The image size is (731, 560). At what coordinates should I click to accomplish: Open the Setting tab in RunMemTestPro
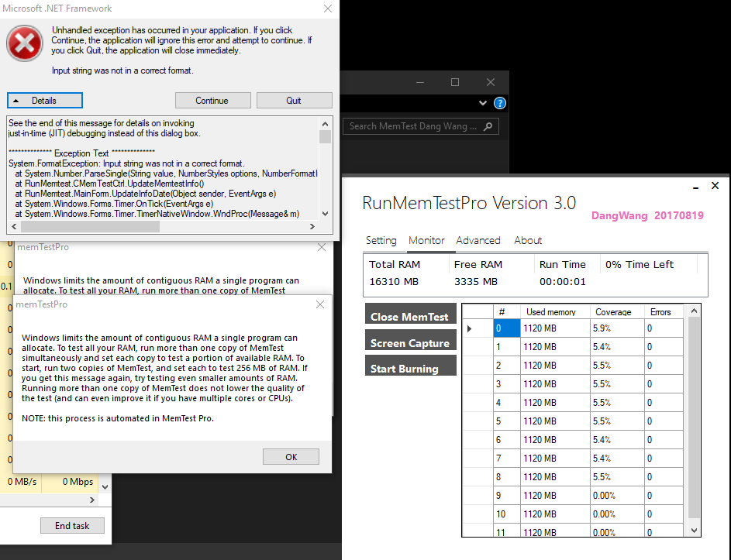pyautogui.click(x=381, y=240)
